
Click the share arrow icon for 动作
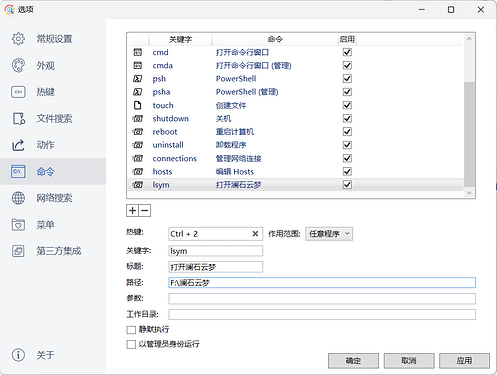(18, 145)
